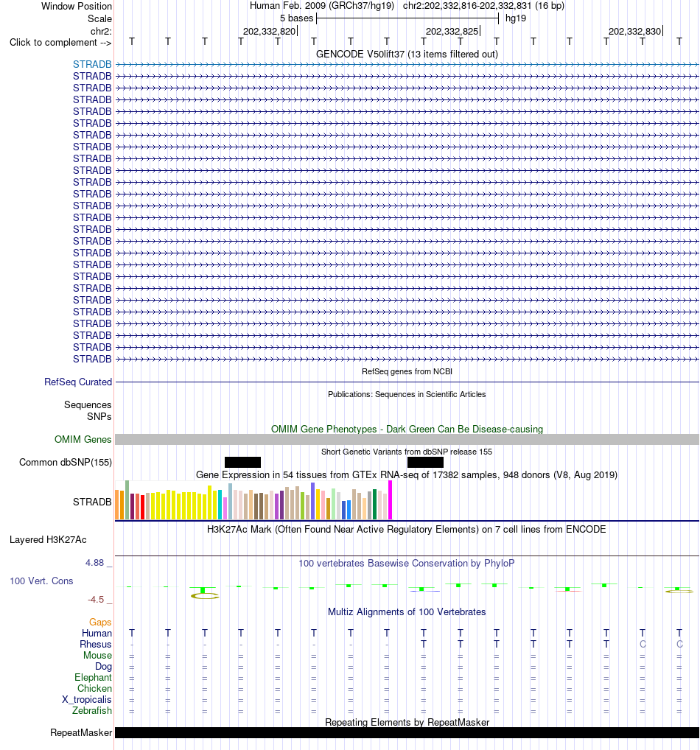Click the Common dbSNP(155) track label
Screen dimensions: 700x750
point(66,462)
